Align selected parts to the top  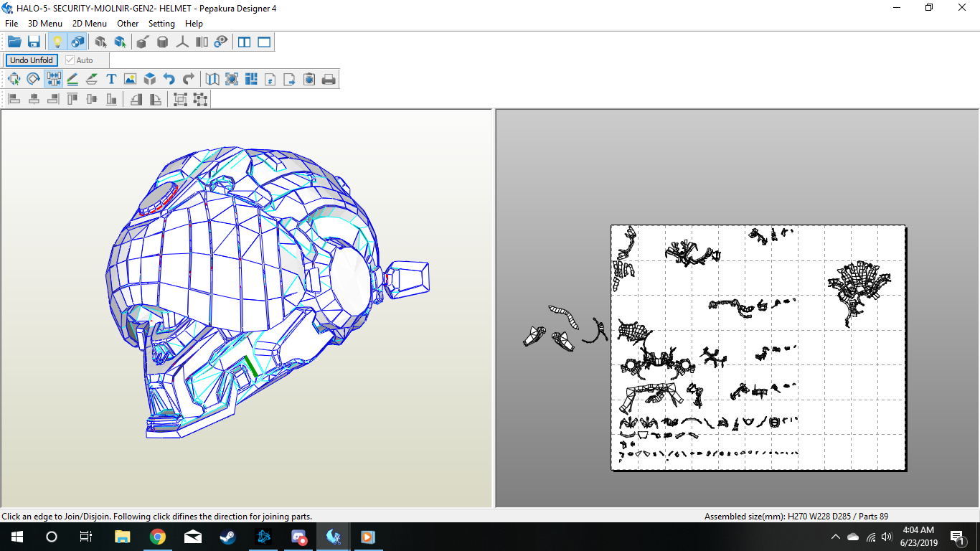point(72,99)
